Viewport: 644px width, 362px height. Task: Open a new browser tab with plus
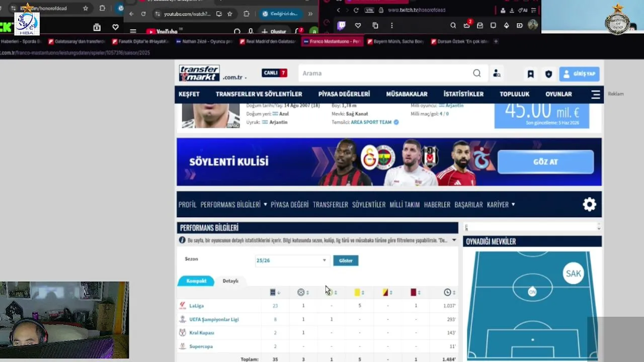point(496,41)
